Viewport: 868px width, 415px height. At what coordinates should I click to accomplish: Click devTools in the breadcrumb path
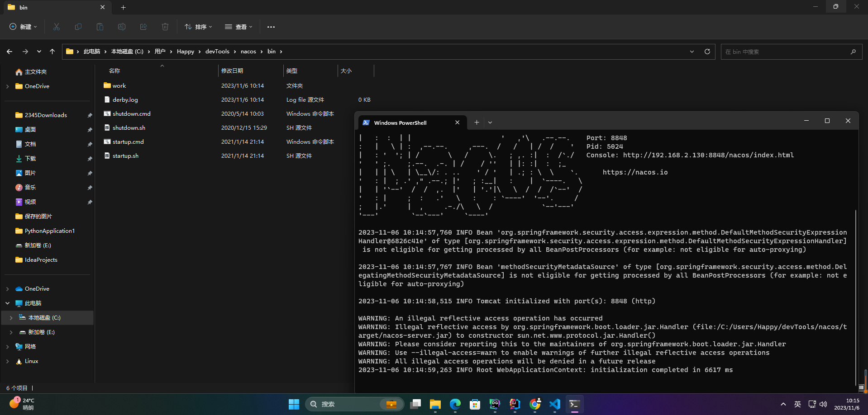point(217,52)
